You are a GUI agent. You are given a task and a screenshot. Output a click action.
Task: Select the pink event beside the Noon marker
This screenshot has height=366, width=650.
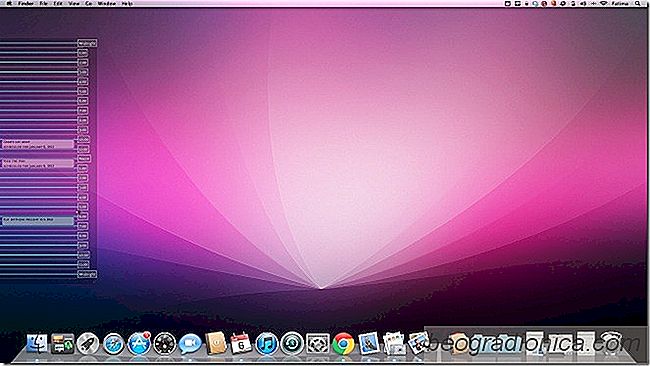[38, 163]
